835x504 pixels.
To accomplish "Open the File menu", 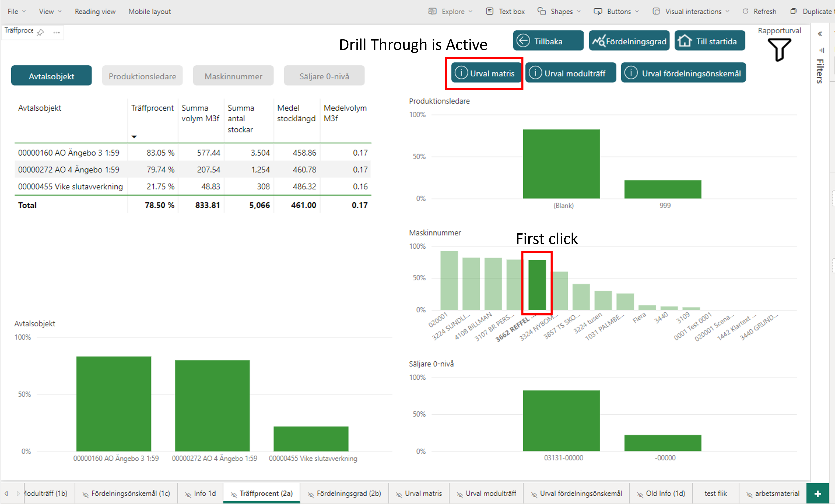I will click(x=17, y=11).
